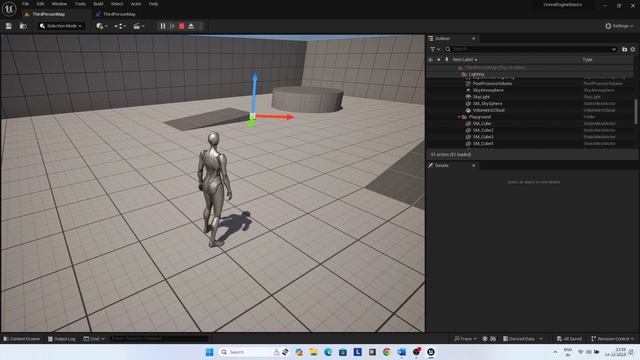640x360 pixels.
Task: Open the Outliner filter options dropdown
Action: click(435, 49)
